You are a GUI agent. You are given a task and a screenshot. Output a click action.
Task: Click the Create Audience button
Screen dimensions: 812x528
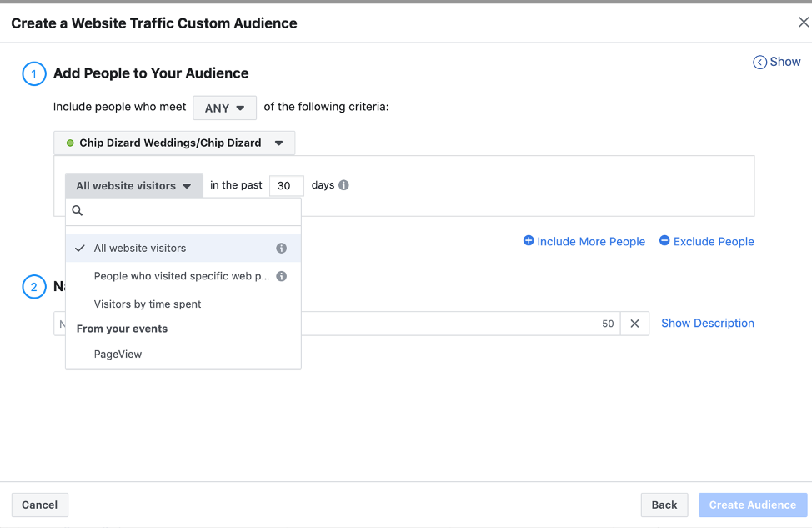point(753,505)
